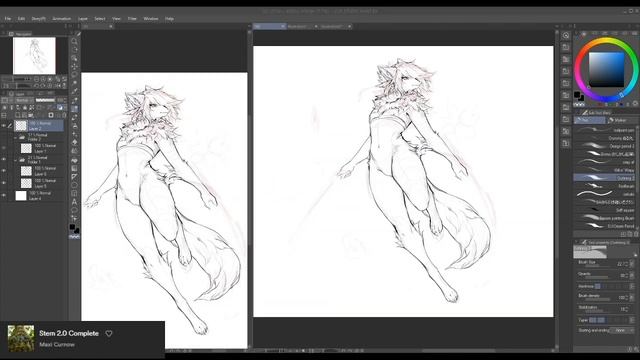Select the Airbrush tool
Screen dimensions: 640x360
tap(74, 126)
